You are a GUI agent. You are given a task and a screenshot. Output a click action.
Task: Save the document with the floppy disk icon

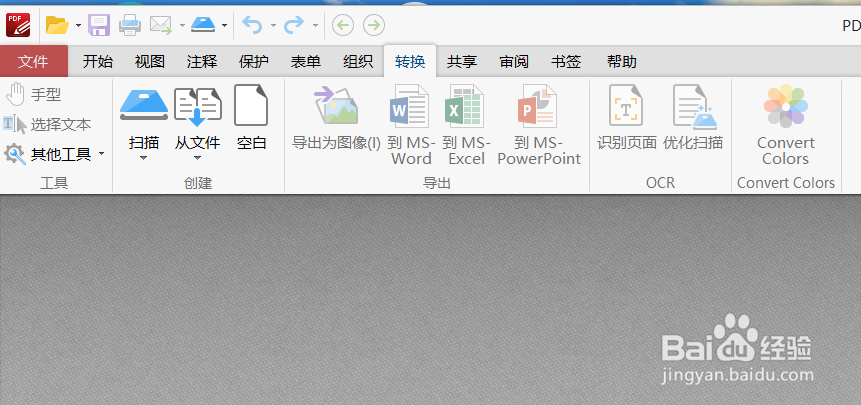tap(99, 25)
